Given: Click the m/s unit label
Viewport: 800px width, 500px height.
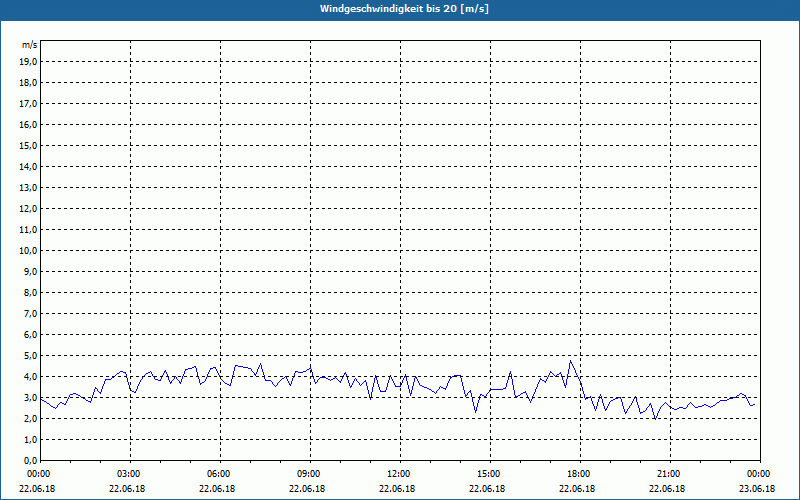Looking at the screenshot, I should point(30,45).
